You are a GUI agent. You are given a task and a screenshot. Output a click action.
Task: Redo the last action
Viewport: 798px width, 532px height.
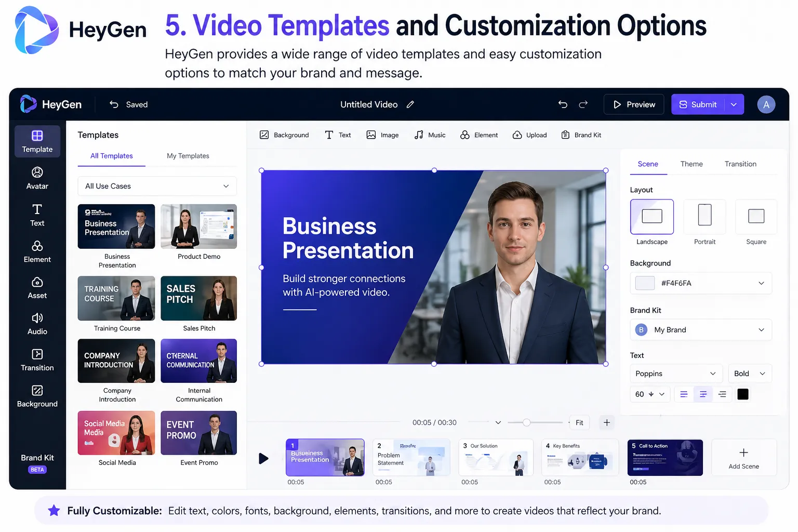click(583, 104)
